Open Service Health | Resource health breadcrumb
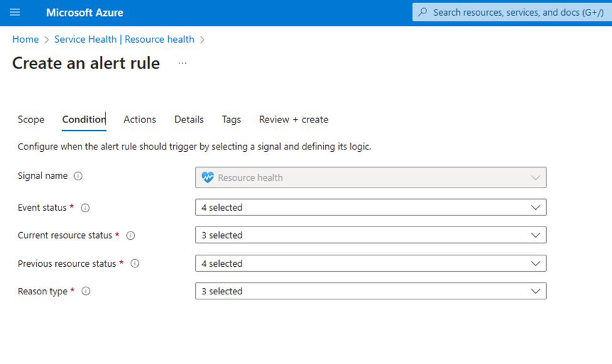The height and width of the screenshot is (364, 612). tap(124, 39)
